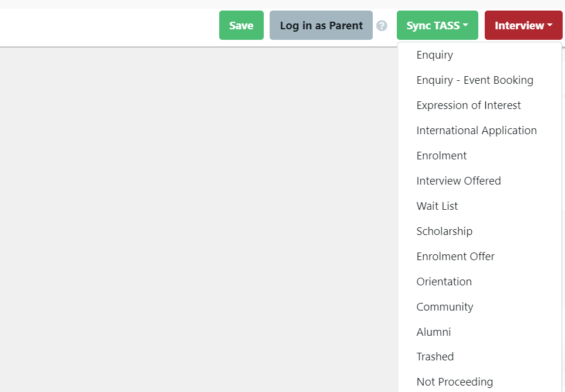565x392 pixels.
Task: Select Expression of Interest
Action: 468,105
